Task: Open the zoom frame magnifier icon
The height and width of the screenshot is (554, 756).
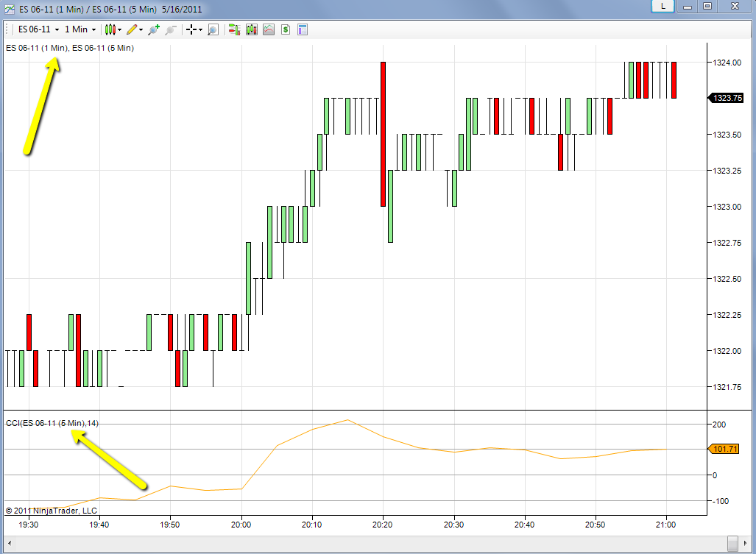Action: click(x=213, y=30)
